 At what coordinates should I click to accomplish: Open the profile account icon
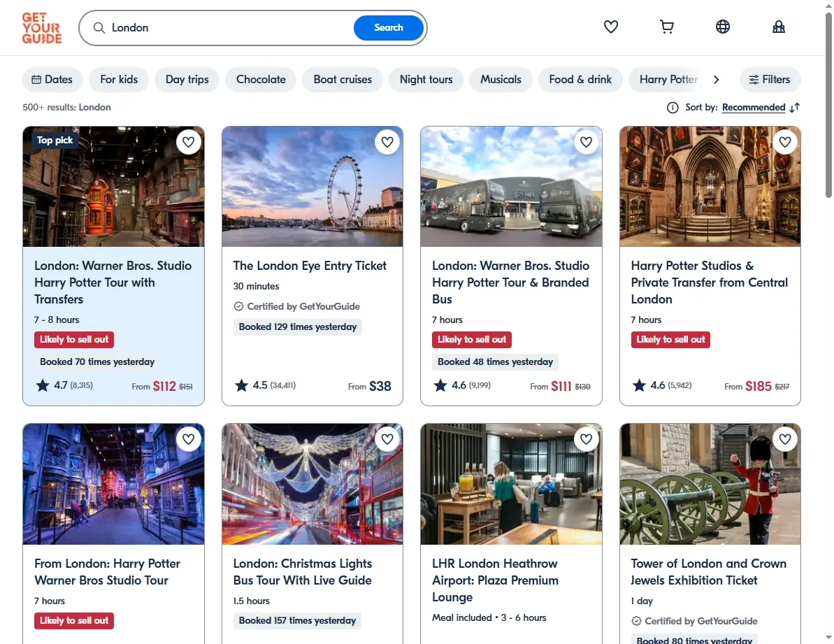778,27
